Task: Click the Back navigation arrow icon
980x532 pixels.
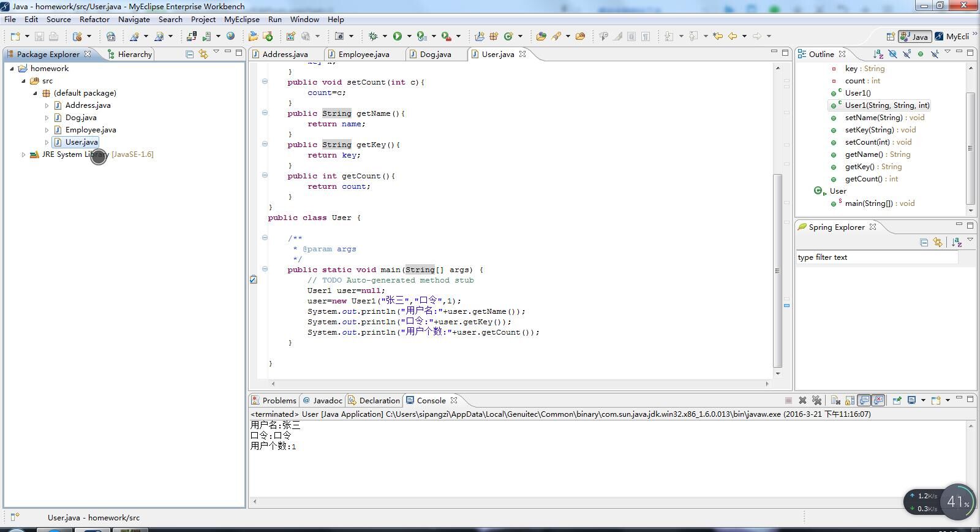Action: point(733,36)
